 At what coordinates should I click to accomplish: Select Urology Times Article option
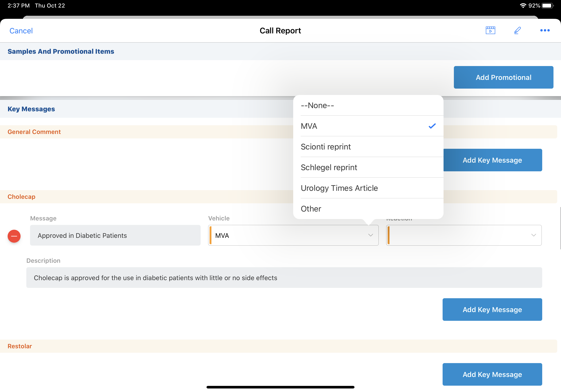339,188
